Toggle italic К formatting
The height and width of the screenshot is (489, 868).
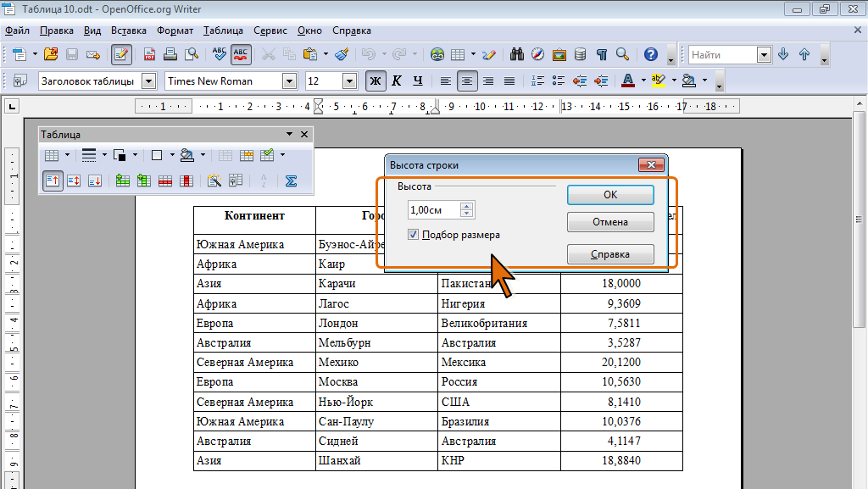(x=397, y=81)
